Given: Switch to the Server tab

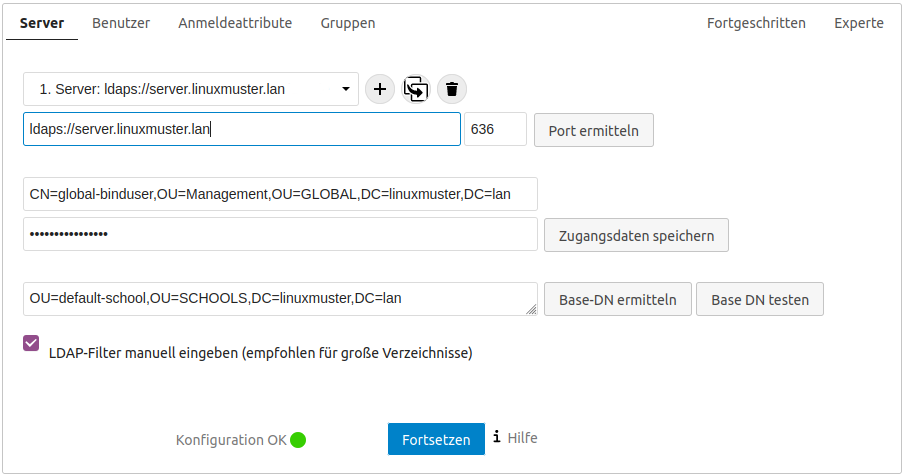Looking at the screenshot, I should [42, 23].
